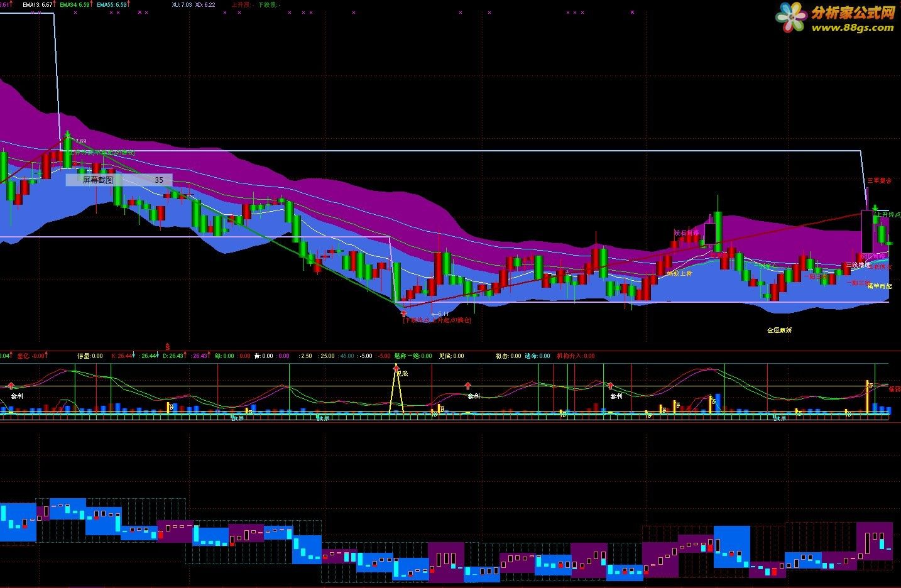901x588 pixels.
Task: Select the XU value readout in header
Action: click(182, 4)
